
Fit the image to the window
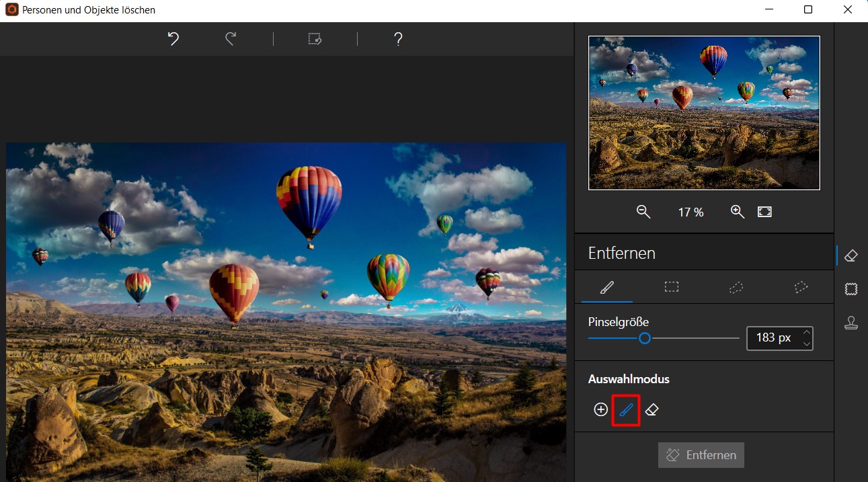[x=764, y=212]
